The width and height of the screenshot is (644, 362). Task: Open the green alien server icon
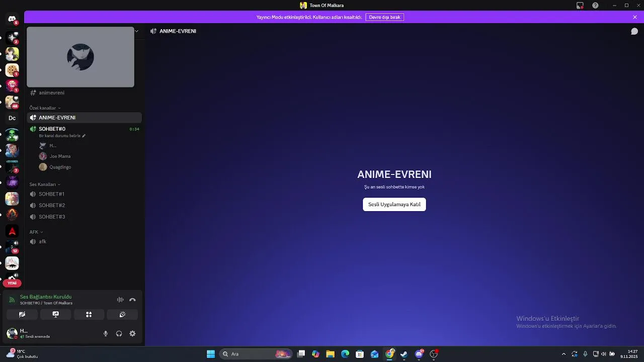pos(12,134)
